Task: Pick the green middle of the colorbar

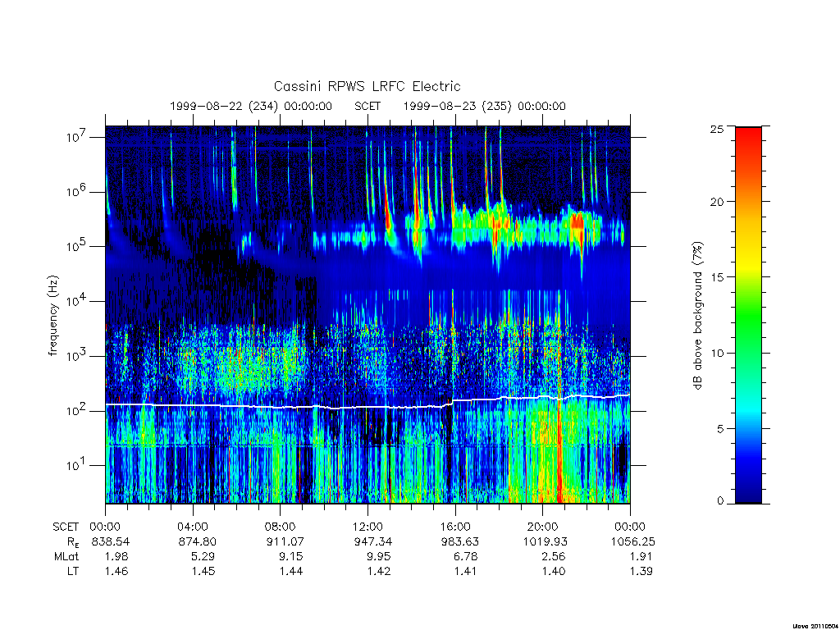Action: [748, 316]
